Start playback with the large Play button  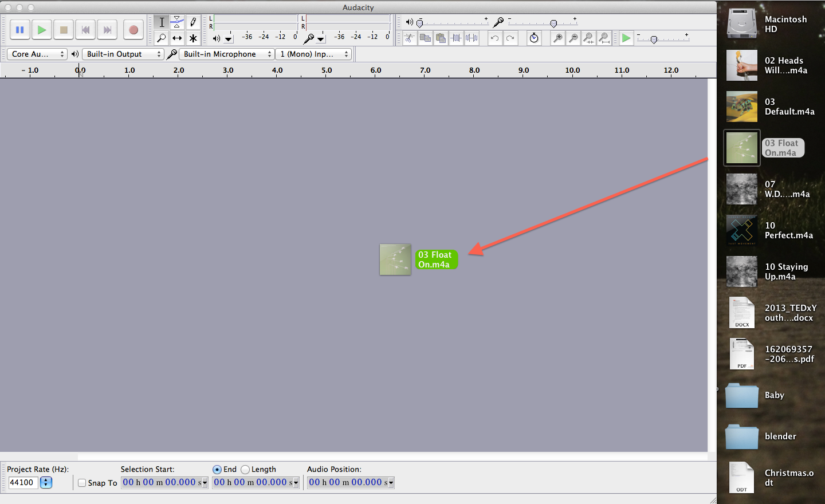(42, 30)
